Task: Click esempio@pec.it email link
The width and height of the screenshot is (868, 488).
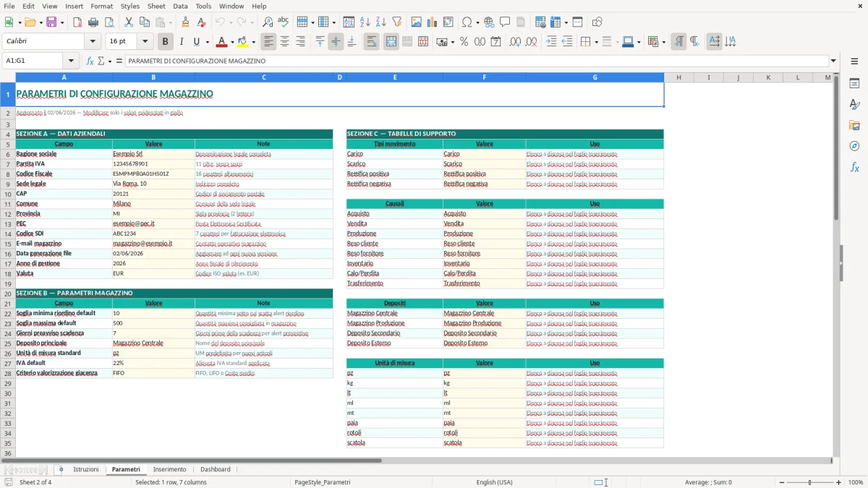Action: pos(133,224)
